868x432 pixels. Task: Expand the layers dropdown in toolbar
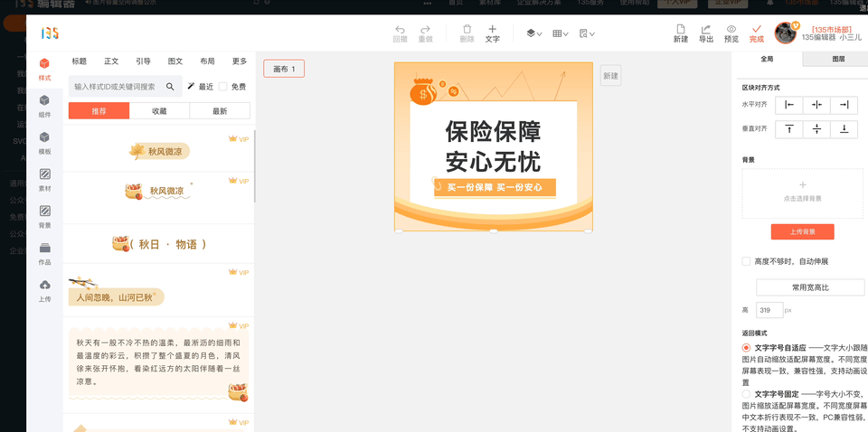pyautogui.click(x=534, y=33)
